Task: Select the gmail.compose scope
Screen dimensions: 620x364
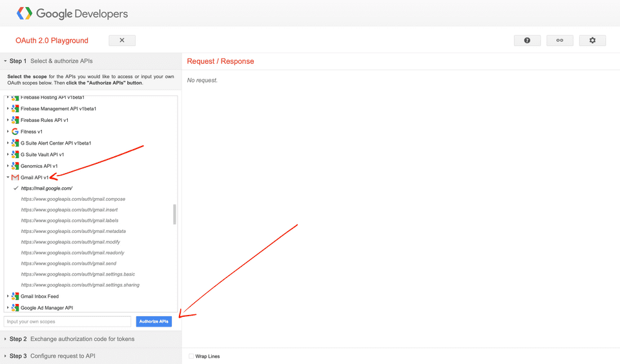Action: point(73,199)
